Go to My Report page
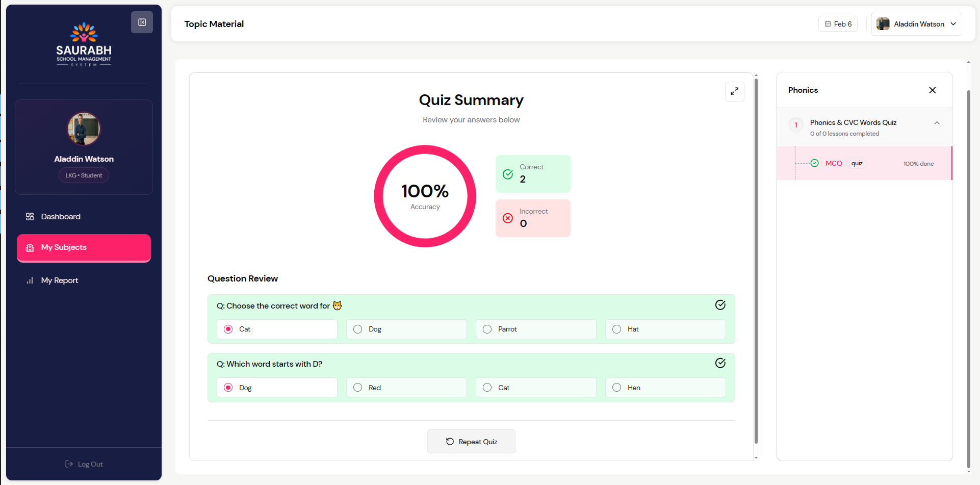The height and width of the screenshot is (485, 980). tap(59, 280)
